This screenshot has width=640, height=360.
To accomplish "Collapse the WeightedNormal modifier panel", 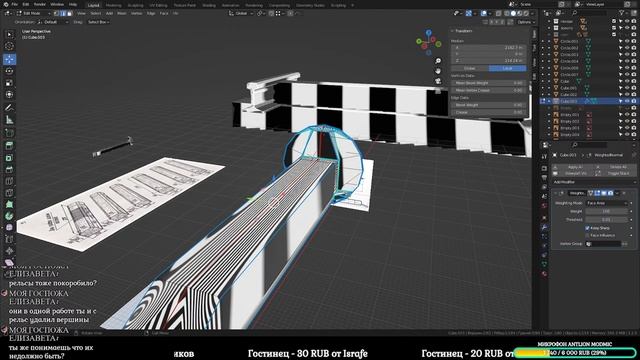I will pos(556,193).
